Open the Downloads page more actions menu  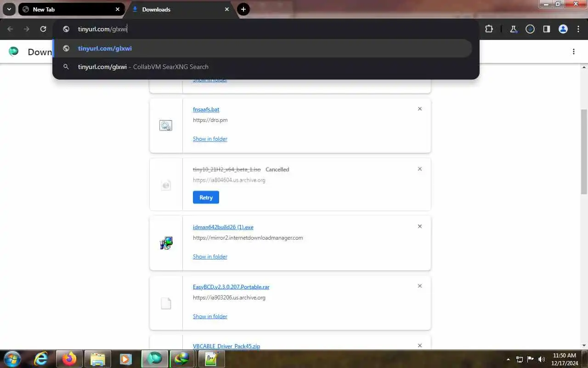574,52
